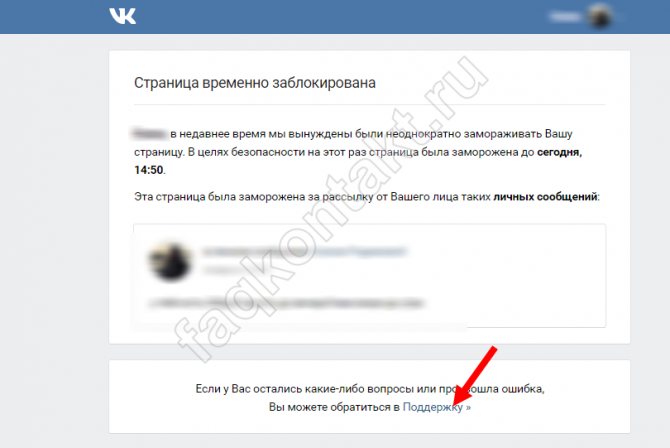Click the VK logo in the header
This screenshot has width=670, height=448.
[123, 16]
